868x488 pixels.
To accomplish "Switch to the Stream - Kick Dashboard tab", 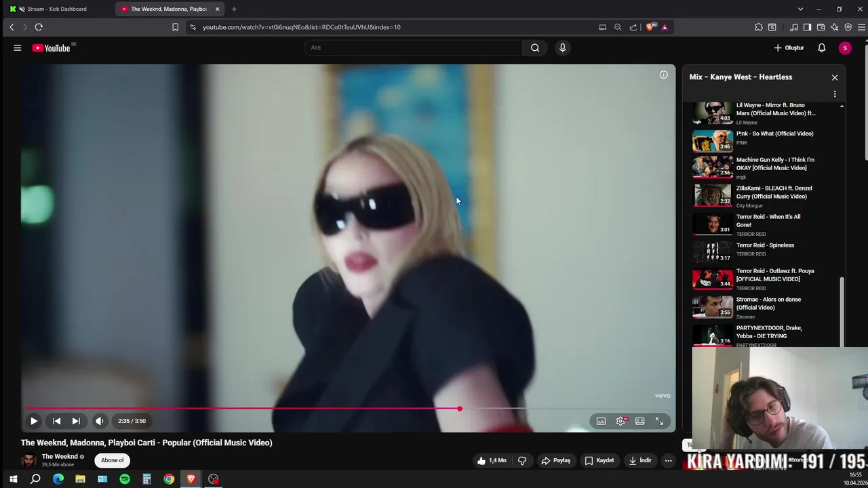I will (x=57, y=9).
